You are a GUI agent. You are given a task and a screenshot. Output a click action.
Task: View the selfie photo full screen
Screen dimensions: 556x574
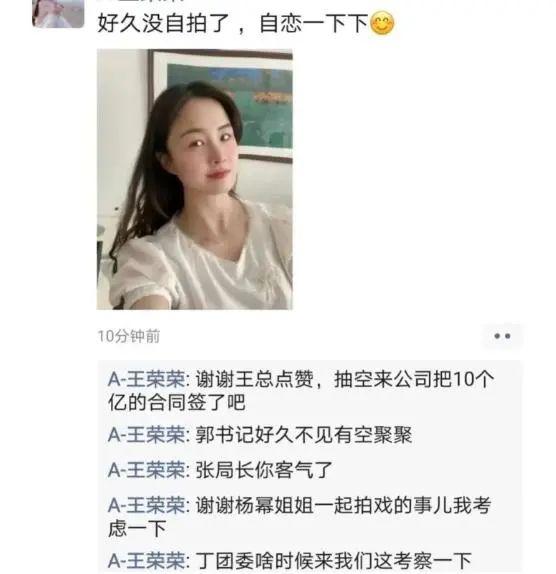point(194,179)
